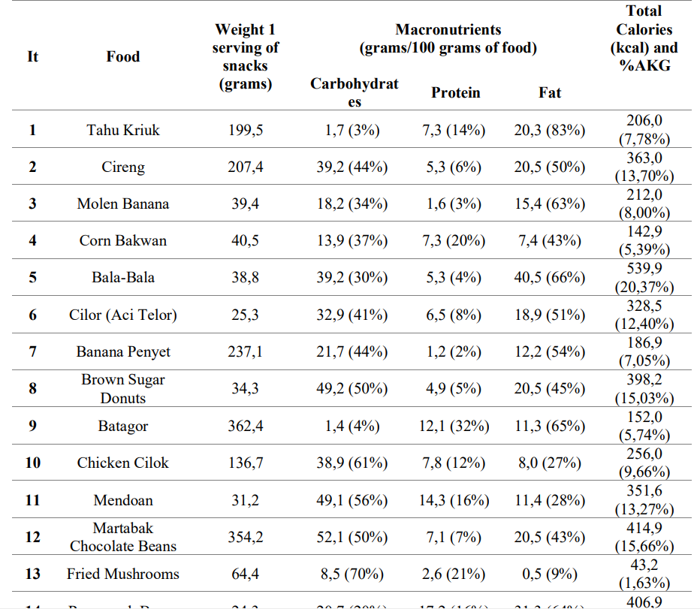This screenshot has height=609, width=700.
Task: Click the Fat column subheader
Action: (550, 93)
